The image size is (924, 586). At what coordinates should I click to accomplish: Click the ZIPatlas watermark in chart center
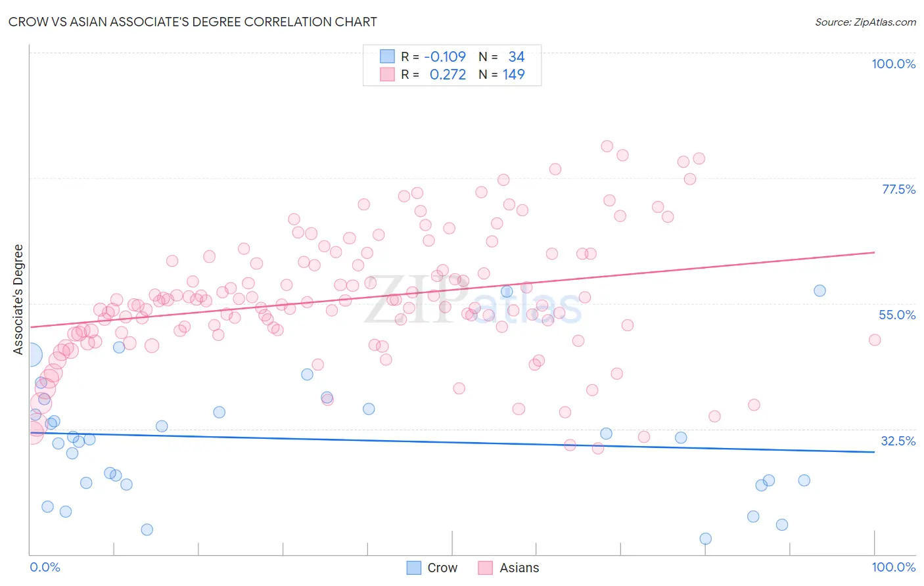[473, 300]
